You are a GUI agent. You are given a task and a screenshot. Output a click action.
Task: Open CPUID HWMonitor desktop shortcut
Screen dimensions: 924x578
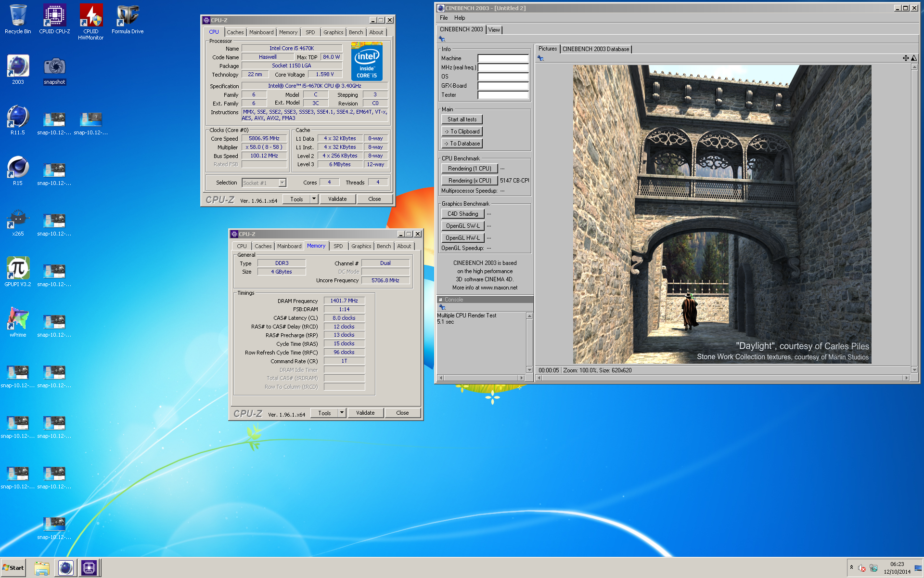(90, 22)
